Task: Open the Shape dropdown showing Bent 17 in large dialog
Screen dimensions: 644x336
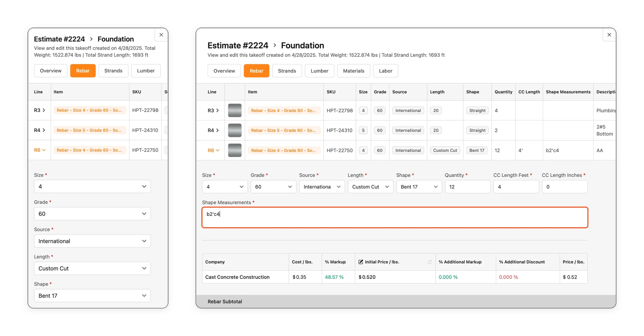Action: pos(419,187)
